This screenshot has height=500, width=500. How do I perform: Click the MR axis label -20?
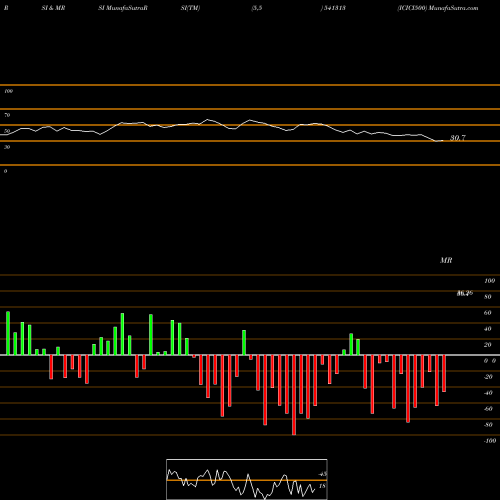click(488, 377)
